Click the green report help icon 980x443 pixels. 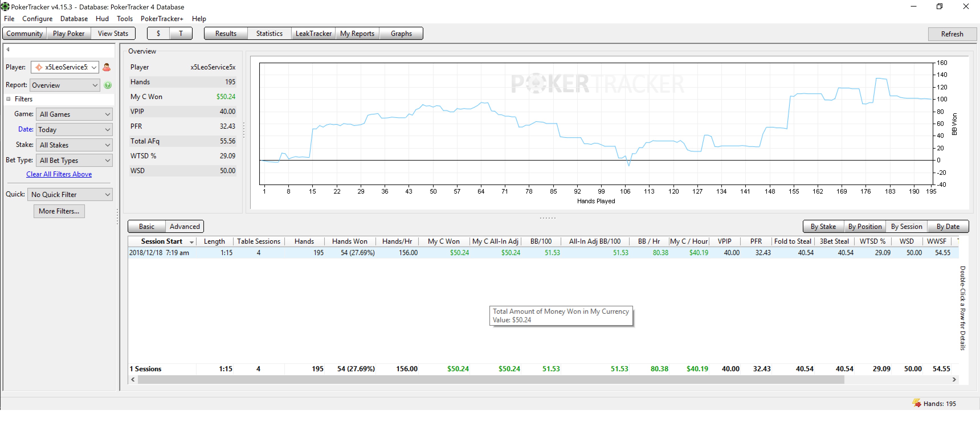[x=108, y=85]
